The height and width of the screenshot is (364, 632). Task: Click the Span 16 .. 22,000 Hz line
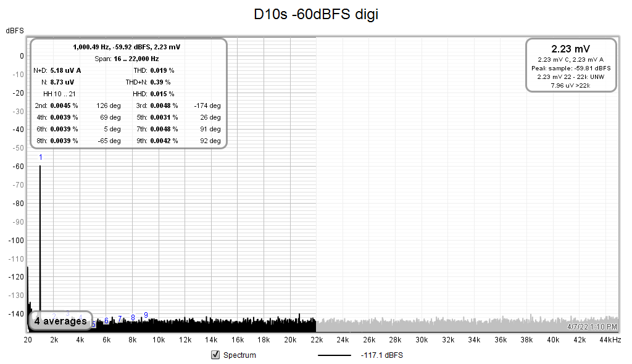pos(127,59)
